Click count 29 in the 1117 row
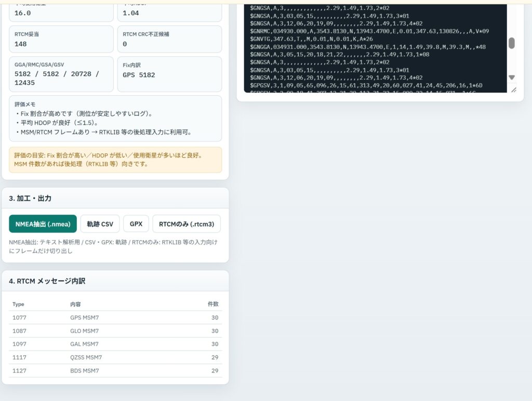 (x=215, y=357)
